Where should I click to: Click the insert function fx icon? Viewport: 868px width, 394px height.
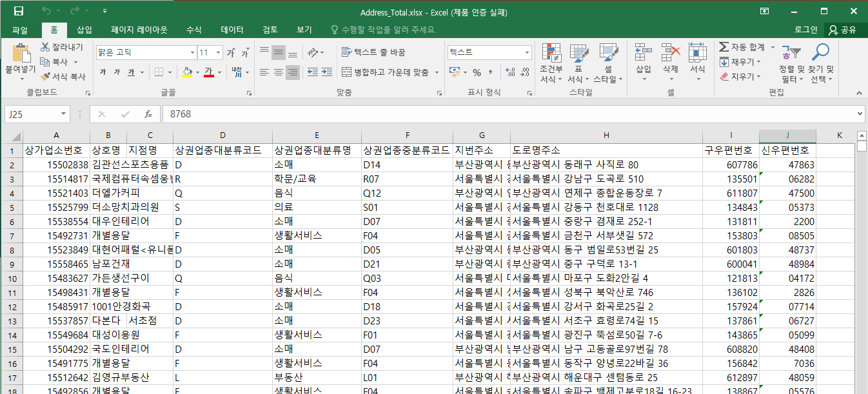pos(148,114)
